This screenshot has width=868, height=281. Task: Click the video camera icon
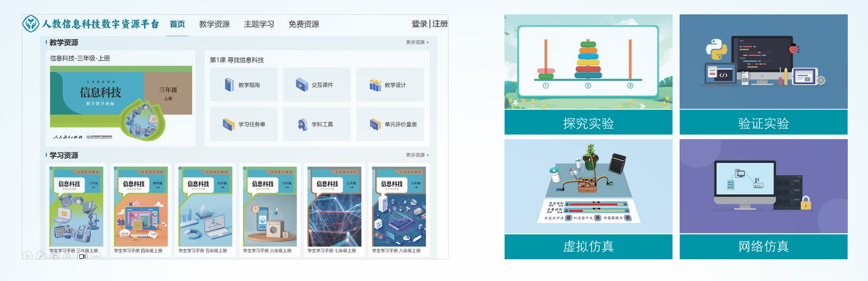83,256
